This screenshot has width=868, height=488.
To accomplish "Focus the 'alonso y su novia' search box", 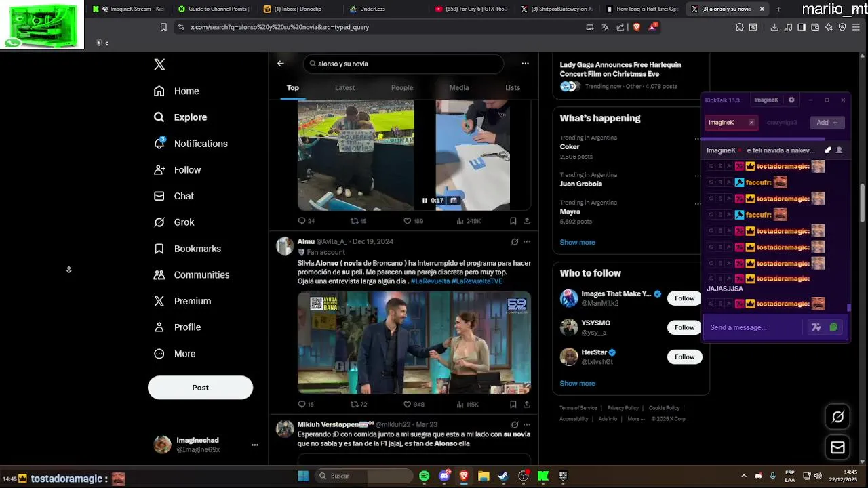I will tap(403, 64).
